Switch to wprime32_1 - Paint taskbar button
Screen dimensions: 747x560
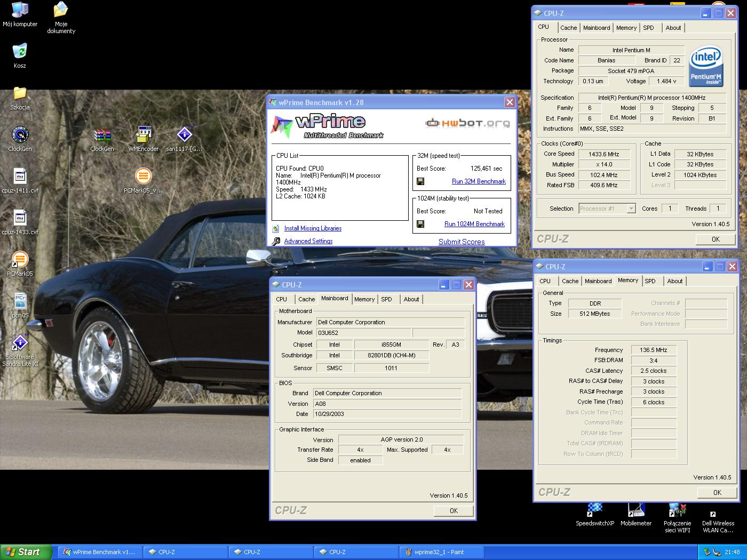click(x=442, y=552)
